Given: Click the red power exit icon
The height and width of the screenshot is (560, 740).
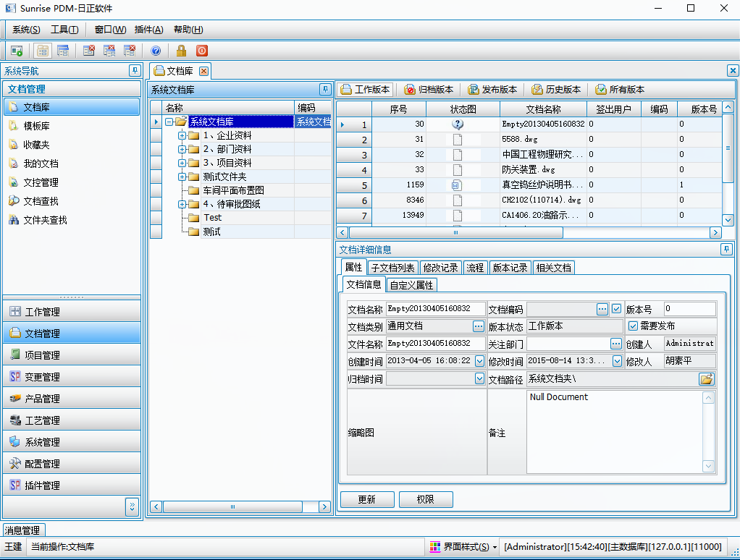Looking at the screenshot, I should (x=202, y=51).
